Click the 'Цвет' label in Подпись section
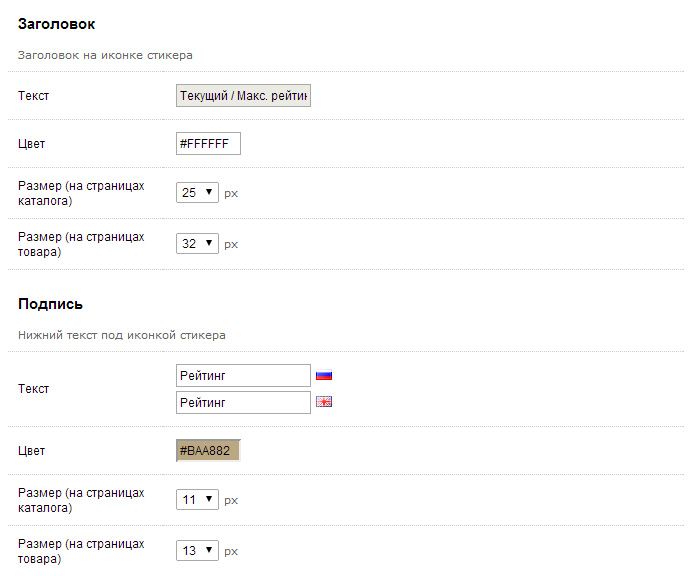Screen dimensions: 692x576 (32, 451)
